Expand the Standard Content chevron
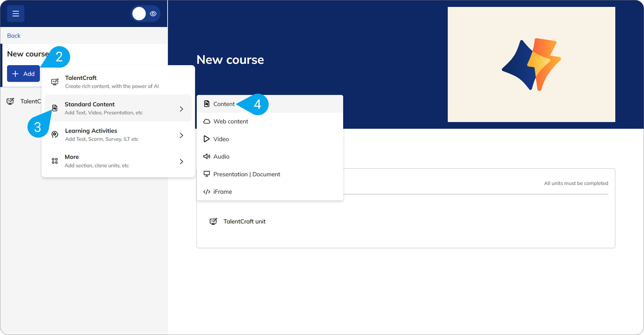Screen dimensions: 644x335 [182, 109]
